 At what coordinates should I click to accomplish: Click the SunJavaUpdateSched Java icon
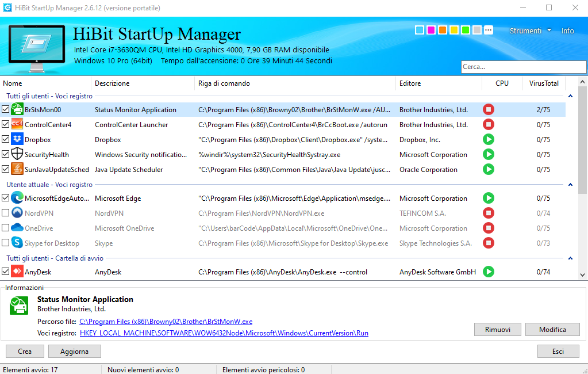(x=17, y=169)
